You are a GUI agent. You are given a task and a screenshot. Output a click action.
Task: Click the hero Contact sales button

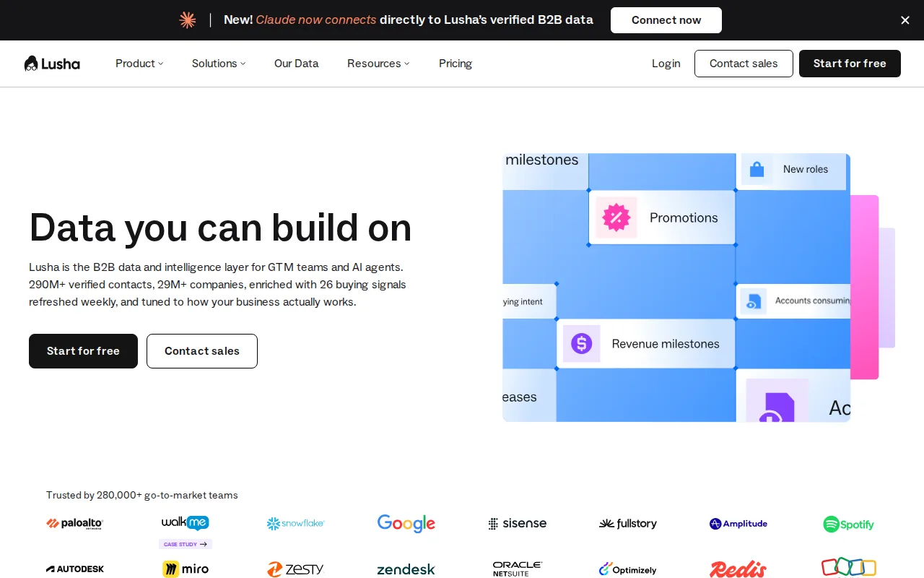click(x=202, y=351)
